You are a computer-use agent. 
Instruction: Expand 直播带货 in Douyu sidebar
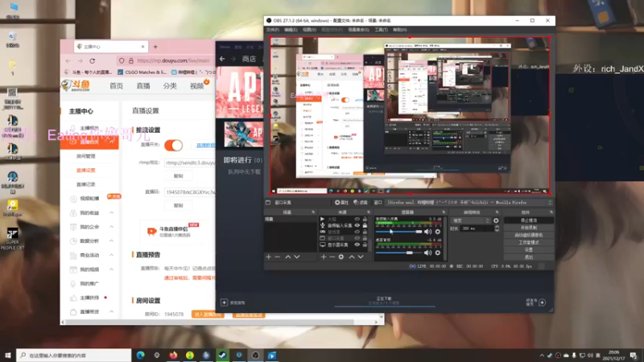tap(111, 312)
